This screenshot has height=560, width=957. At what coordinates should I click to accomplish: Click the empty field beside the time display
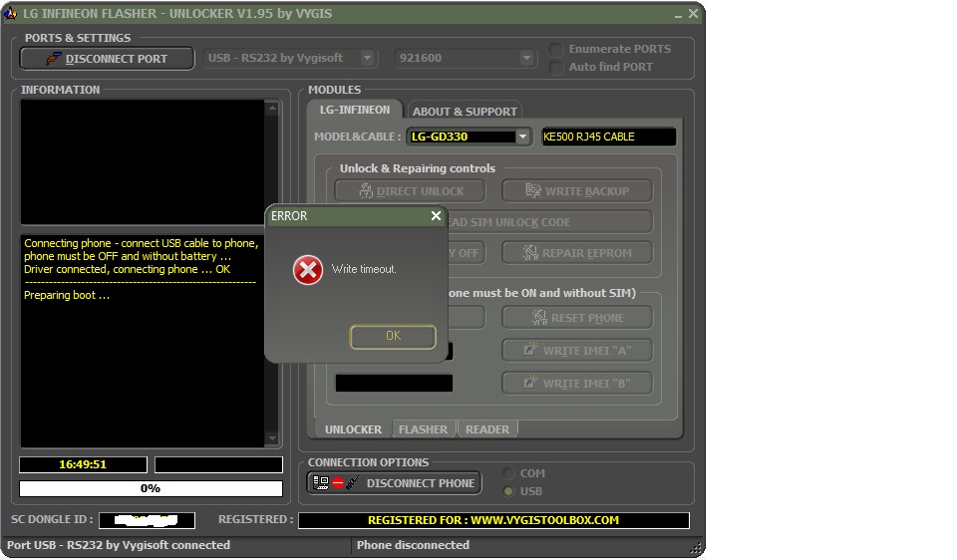click(x=218, y=464)
